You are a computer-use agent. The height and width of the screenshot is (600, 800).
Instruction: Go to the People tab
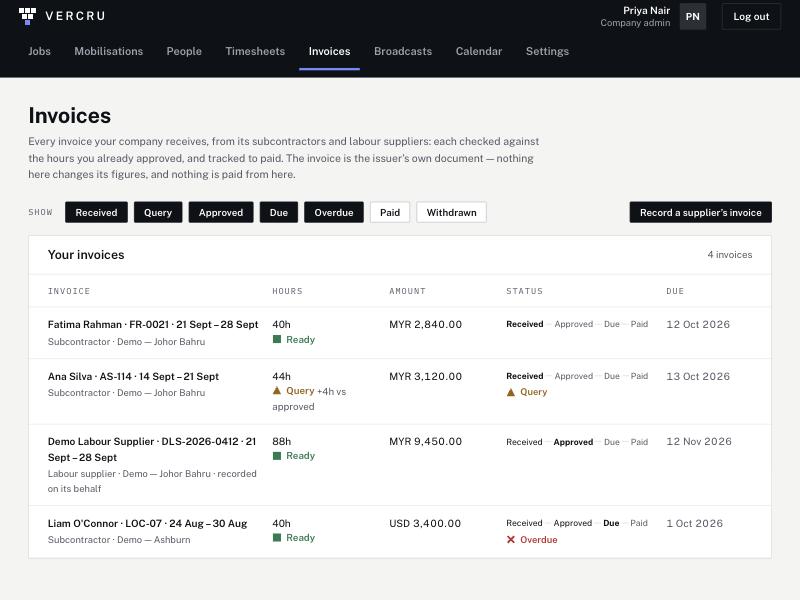point(184,51)
